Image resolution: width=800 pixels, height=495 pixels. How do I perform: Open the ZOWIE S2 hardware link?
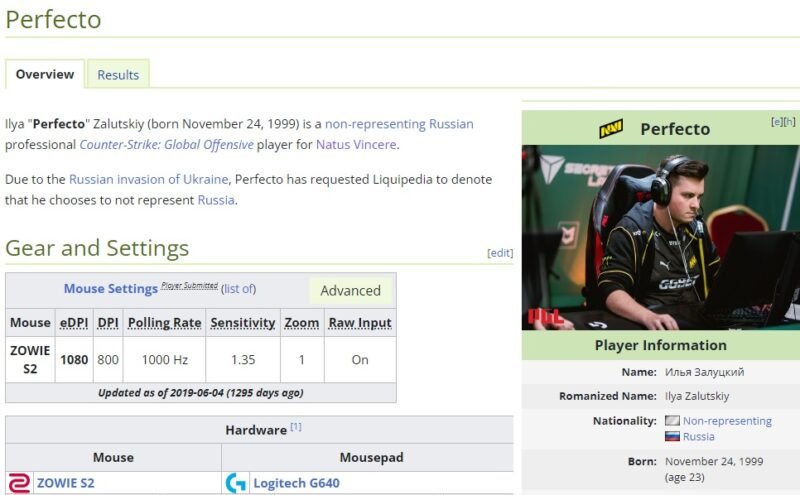tap(66, 483)
